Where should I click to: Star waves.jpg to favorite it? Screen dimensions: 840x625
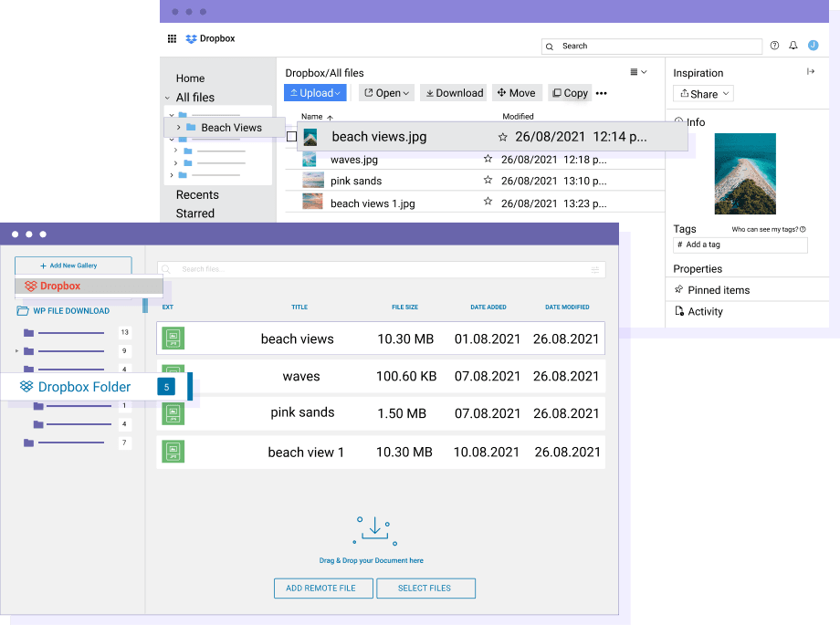[x=488, y=158]
